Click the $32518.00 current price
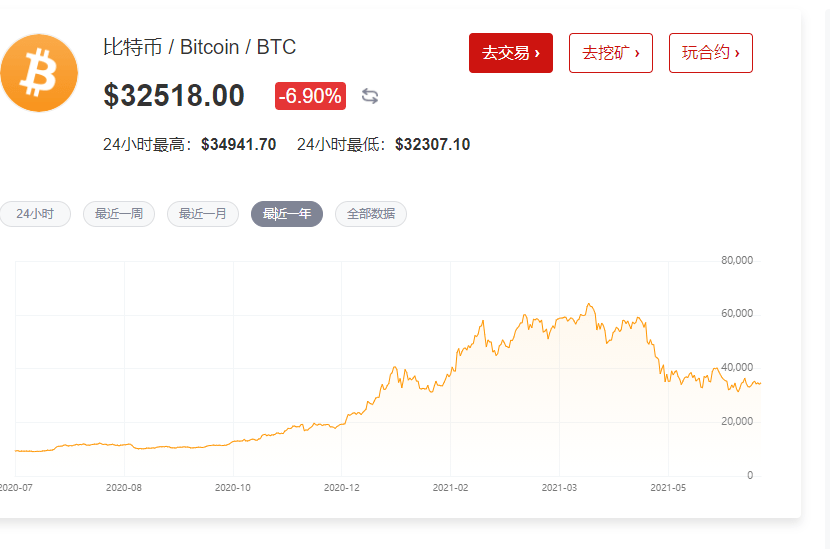Viewport: 830px width, 549px height. click(174, 95)
